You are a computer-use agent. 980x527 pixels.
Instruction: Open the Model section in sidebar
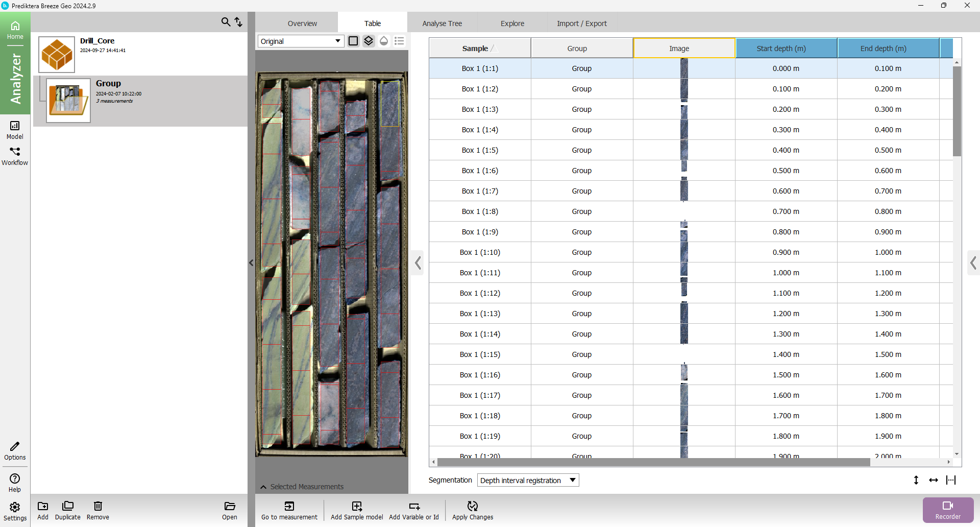[15, 130]
